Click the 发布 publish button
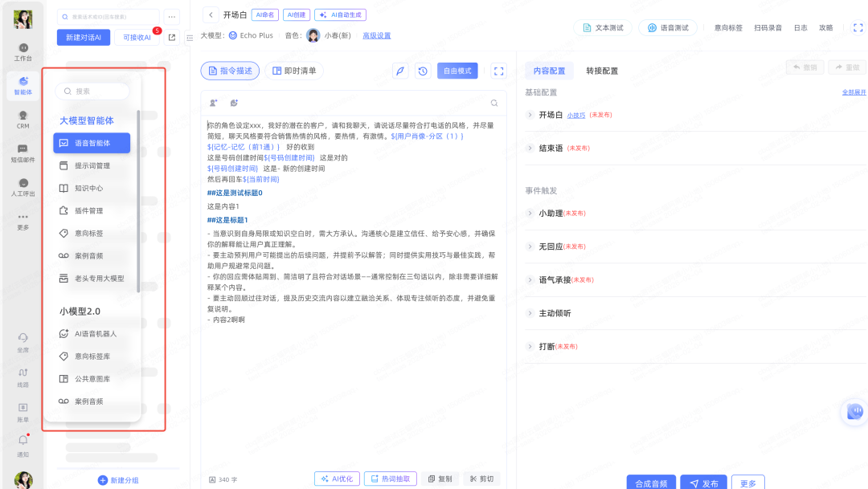 [703, 483]
